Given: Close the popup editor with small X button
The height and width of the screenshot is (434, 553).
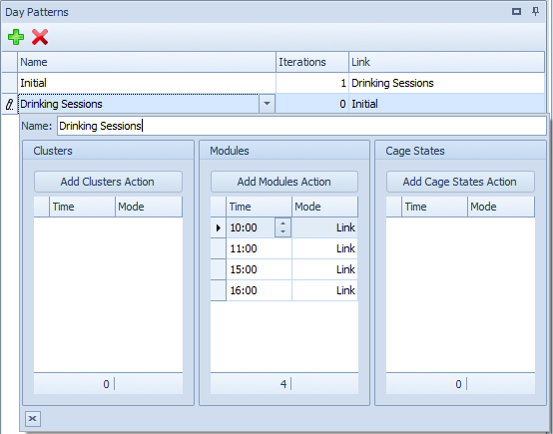Looking at the screenshot, I should tap(33, 418).
